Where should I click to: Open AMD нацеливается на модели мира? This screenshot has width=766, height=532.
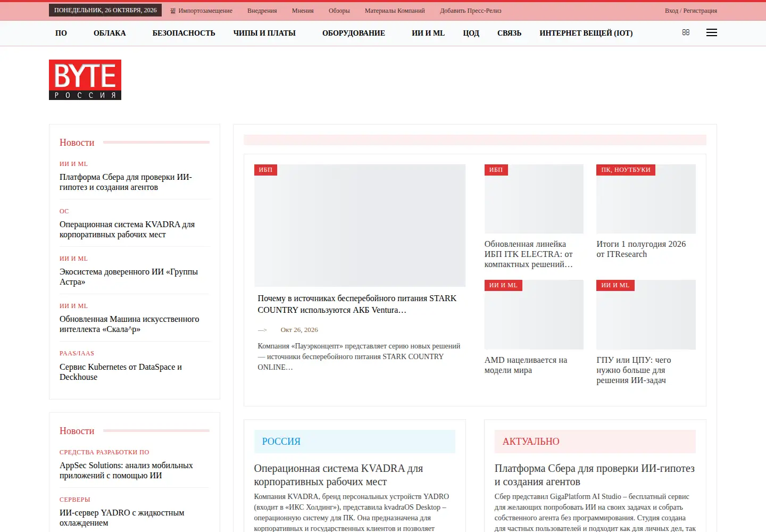[x=526, y=365]
